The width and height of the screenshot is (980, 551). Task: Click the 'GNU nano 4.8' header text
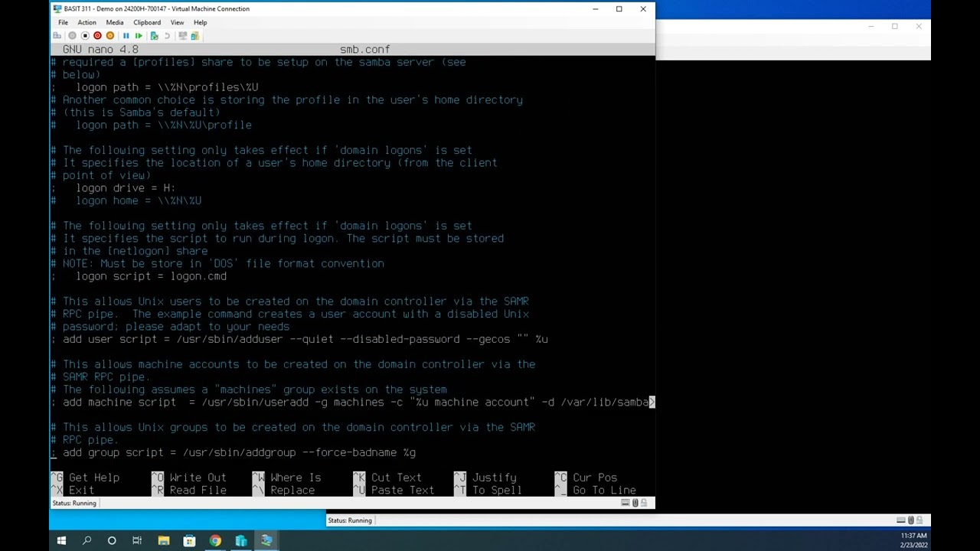[x=100, y=49]
